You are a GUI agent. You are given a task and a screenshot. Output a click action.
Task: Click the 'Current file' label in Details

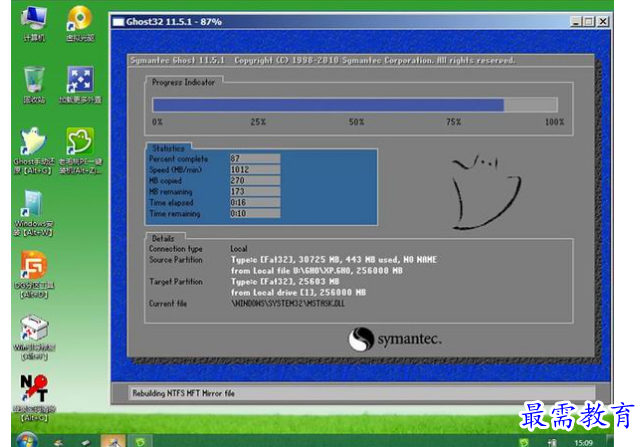pos(168,304)
